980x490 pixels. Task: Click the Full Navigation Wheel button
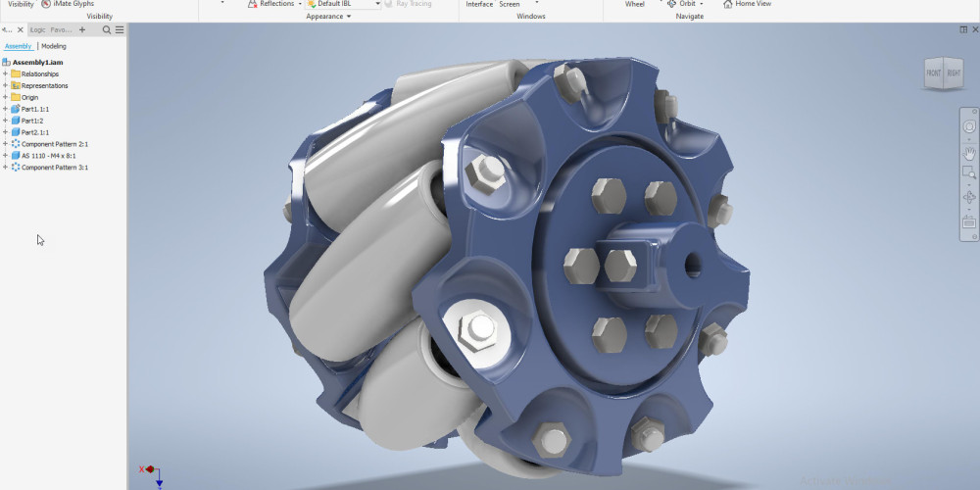635,4
